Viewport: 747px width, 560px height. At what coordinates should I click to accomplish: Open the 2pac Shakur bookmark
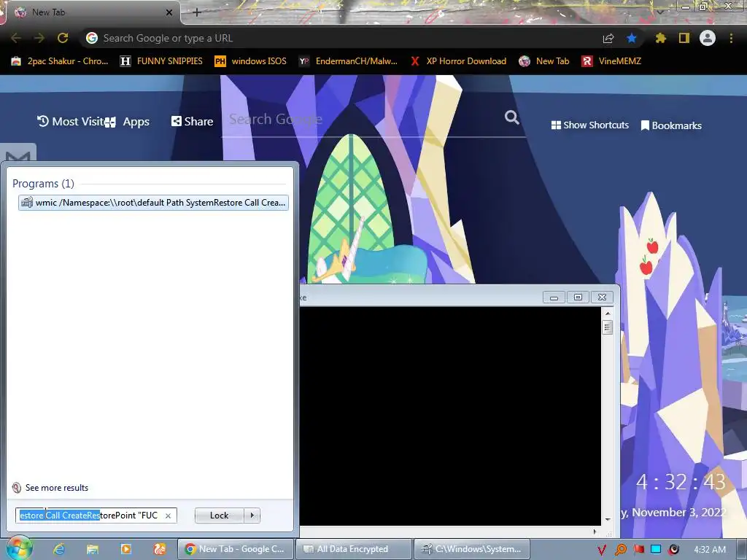click(x=61, y=61)
